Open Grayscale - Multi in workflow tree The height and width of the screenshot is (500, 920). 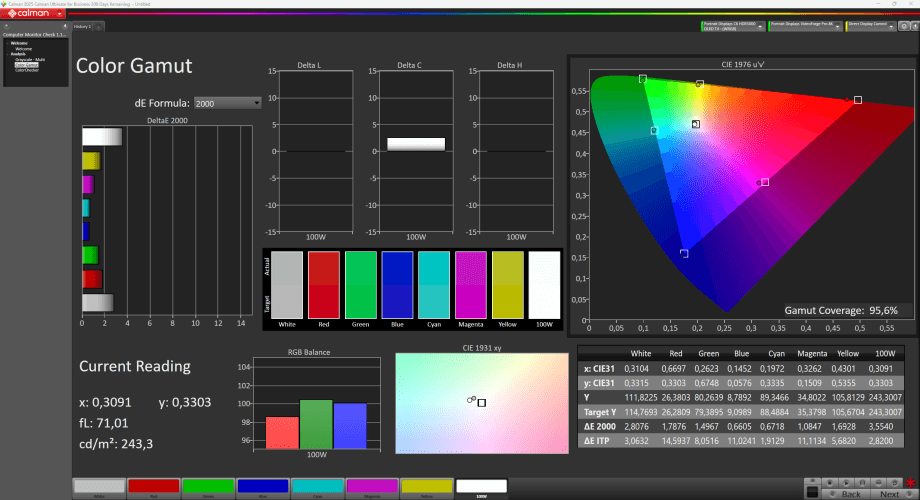tap(29, 60)
